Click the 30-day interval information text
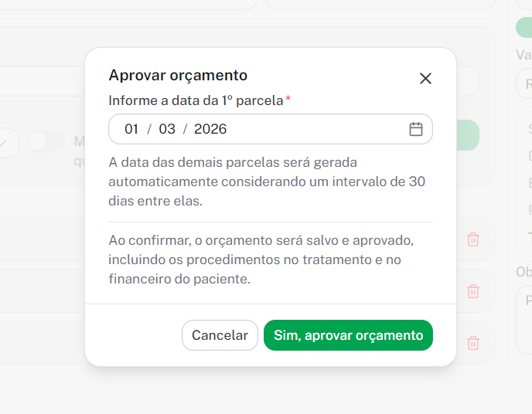532x414 pixels. [x=267, y=182]
